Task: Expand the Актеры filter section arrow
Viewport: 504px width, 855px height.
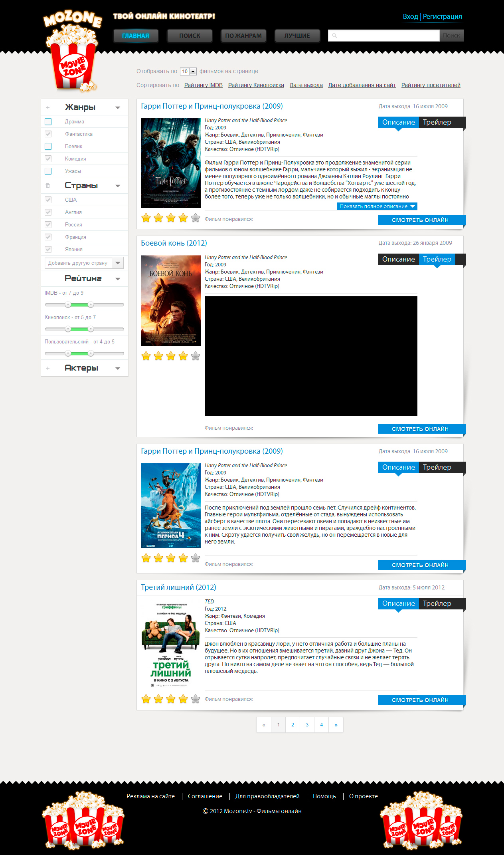Action: [118, 369]
